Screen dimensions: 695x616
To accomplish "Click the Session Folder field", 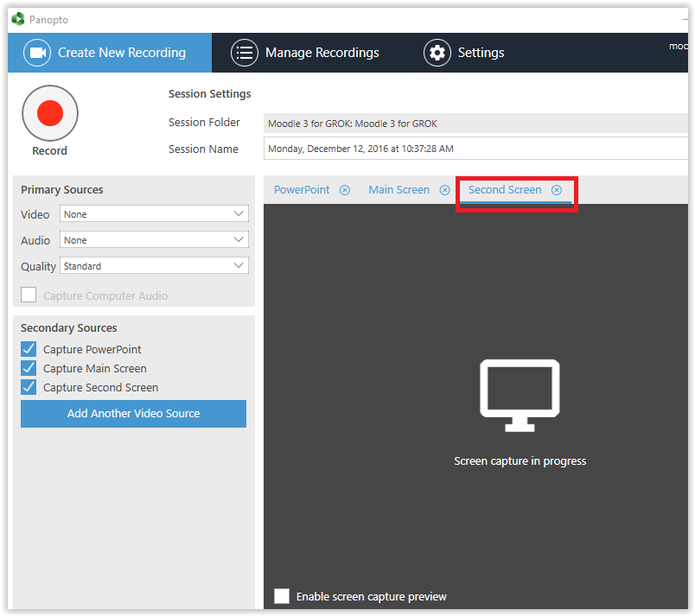I will coord(475,123).
